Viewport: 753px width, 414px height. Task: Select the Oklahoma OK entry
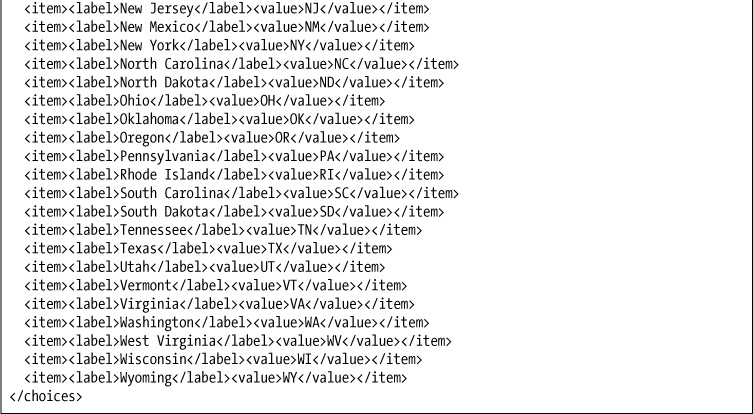pos(219,119)
